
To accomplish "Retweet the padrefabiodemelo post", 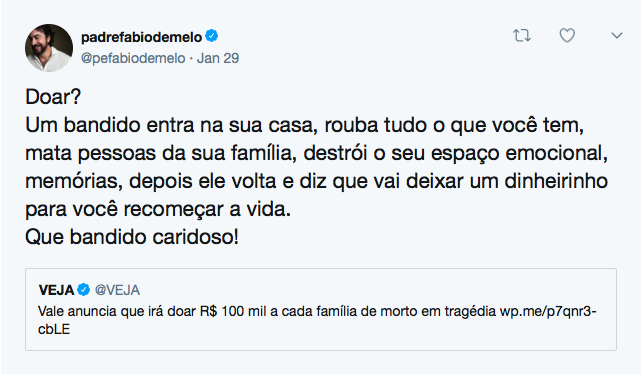I will (522, 36).
